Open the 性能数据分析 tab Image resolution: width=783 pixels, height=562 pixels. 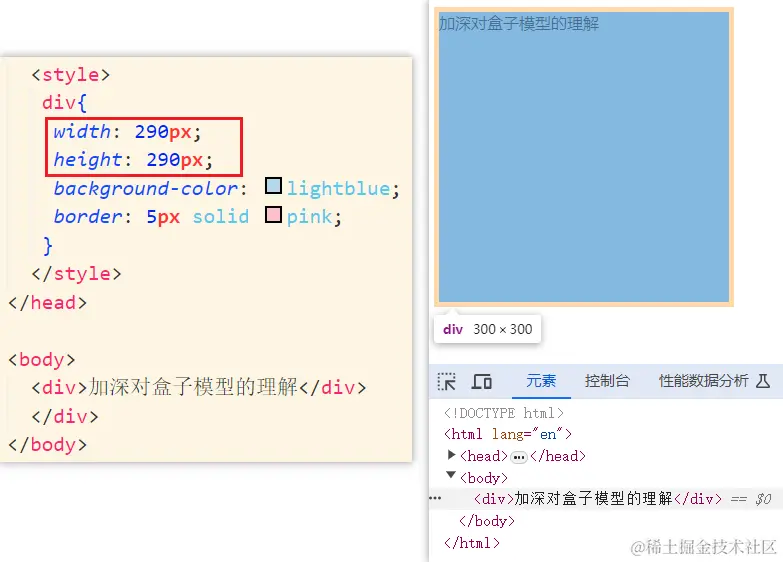click(x=704, y=381)
